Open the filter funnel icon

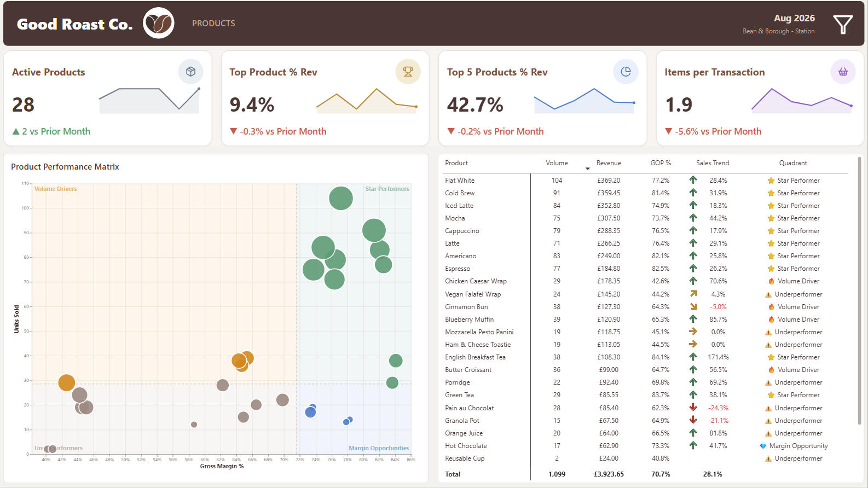[843, 24]
